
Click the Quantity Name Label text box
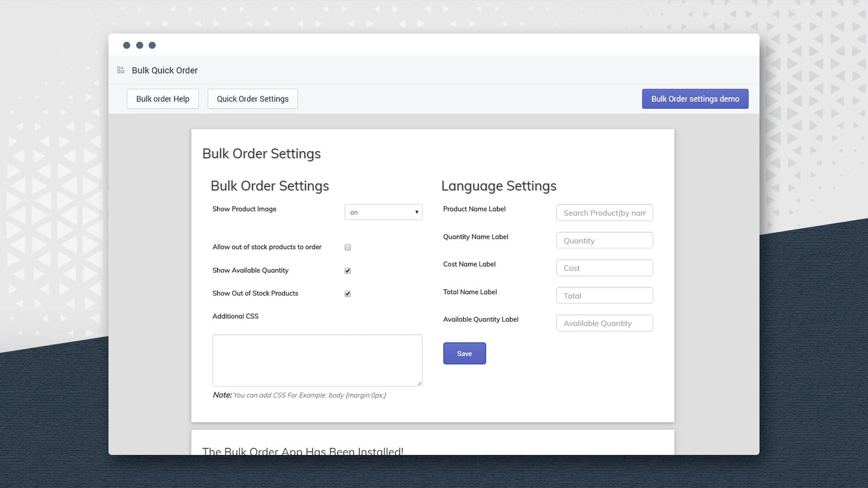604,240
